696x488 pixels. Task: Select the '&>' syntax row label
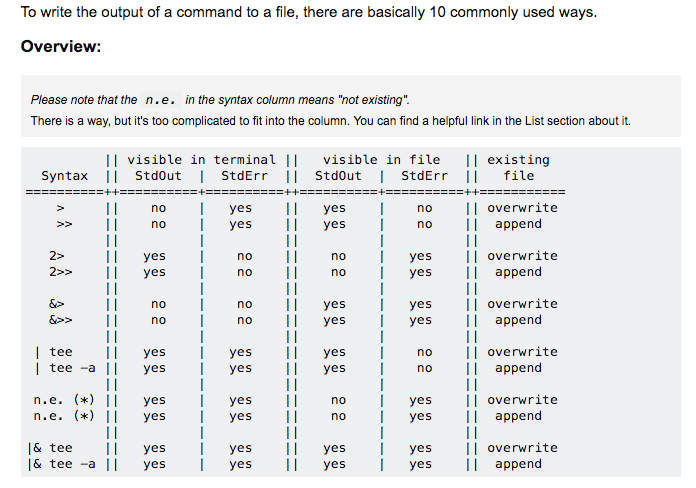pyautogui.click(x=56, y=304)
